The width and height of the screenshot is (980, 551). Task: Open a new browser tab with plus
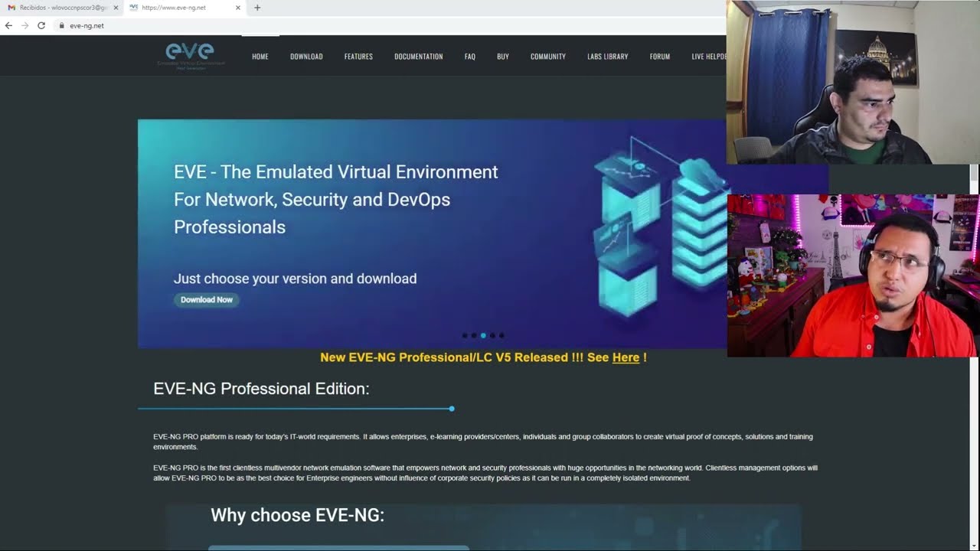pyautogui.click(x=257, y=8)
